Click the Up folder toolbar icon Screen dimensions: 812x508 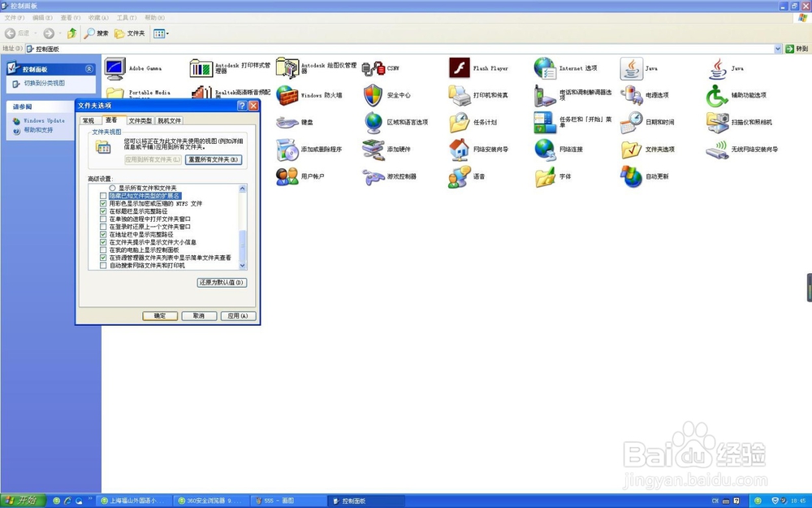coord(72,33)
